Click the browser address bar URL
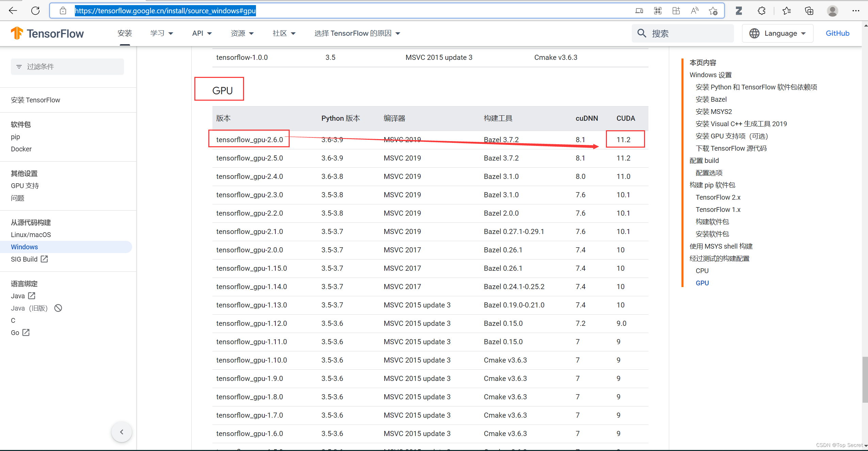The image size is (868, 451). coord(165,11)
